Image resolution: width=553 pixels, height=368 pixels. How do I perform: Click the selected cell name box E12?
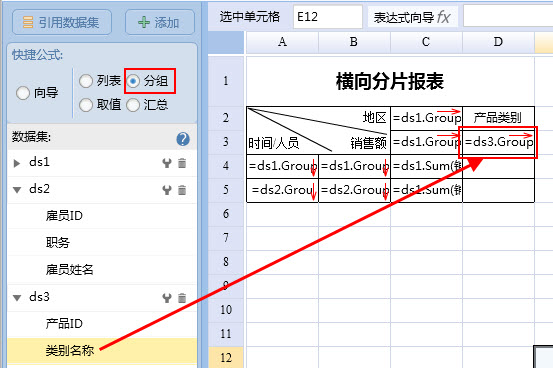[x=328, y=17]
